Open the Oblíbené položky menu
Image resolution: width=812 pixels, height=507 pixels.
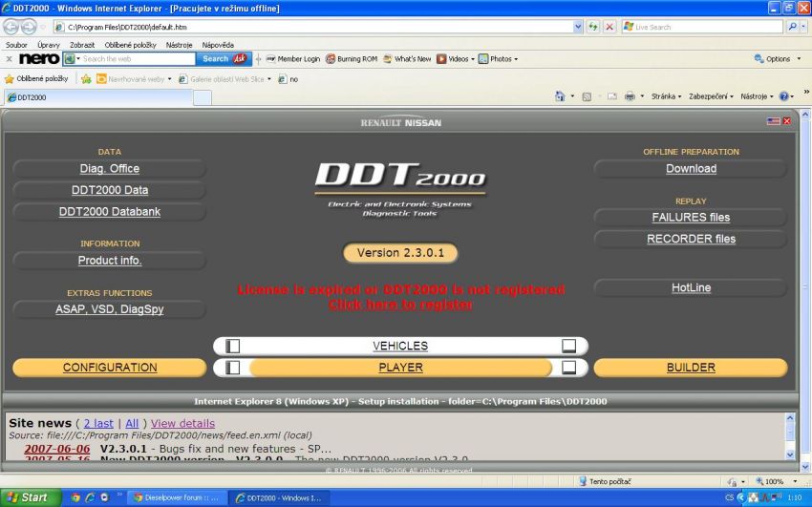(x=130, y=45)
